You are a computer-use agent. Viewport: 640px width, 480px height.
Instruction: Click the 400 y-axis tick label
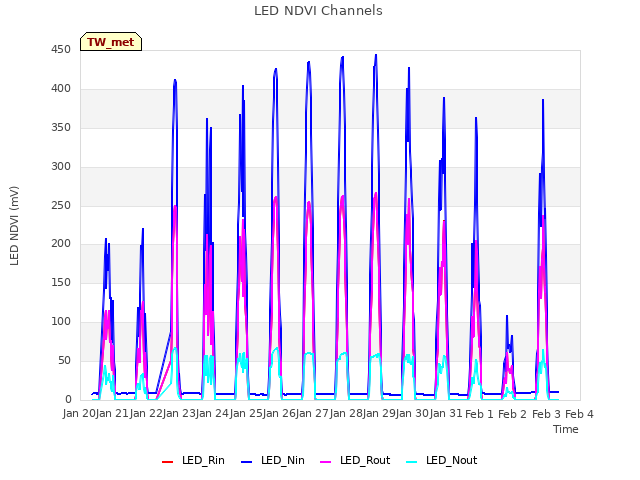[61, 89]
